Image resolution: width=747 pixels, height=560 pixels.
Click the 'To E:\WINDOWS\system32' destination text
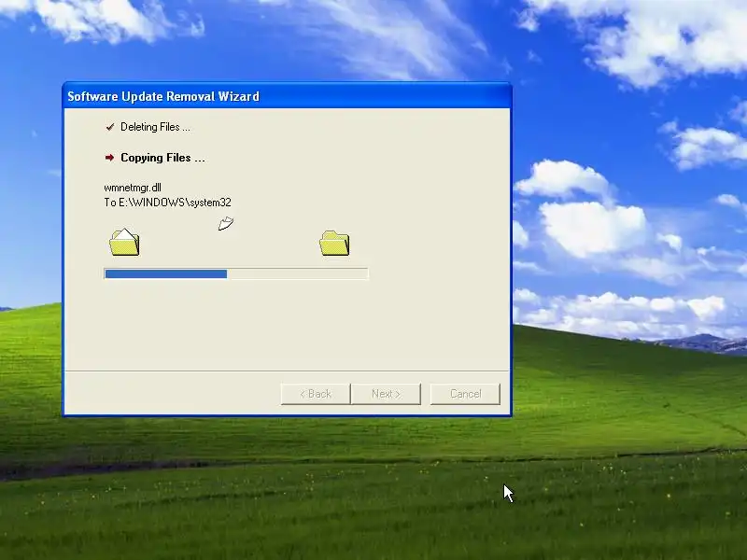[168, 203]
